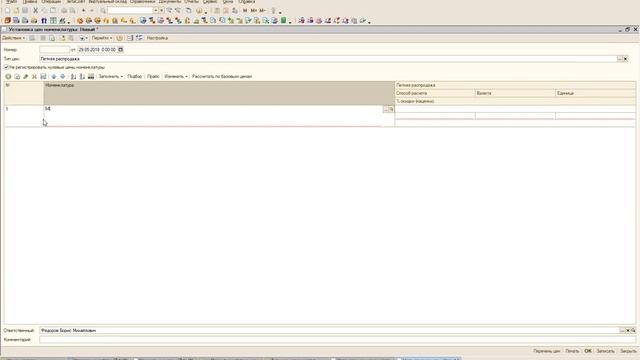640x360 pixels.
Task: Click the Тип цен field 'Летняя распродажа'
Action: pos(329,59)
